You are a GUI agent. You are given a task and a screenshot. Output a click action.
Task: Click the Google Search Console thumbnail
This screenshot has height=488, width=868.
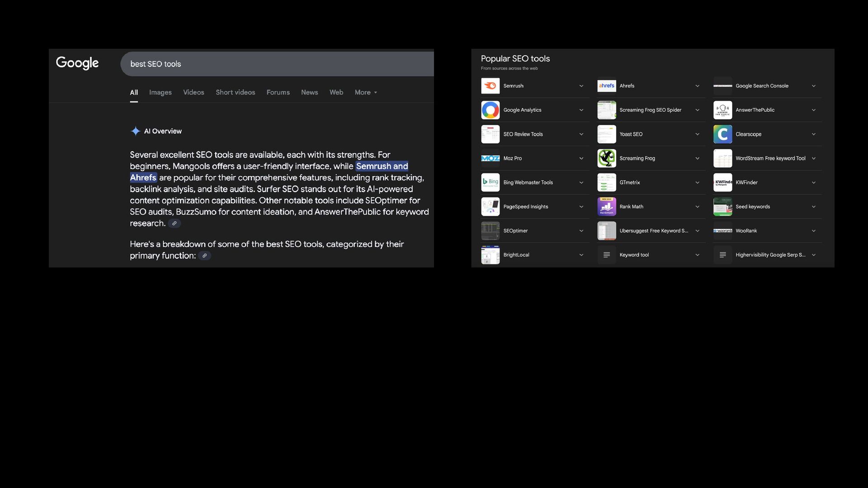click(x=722, y=86)
